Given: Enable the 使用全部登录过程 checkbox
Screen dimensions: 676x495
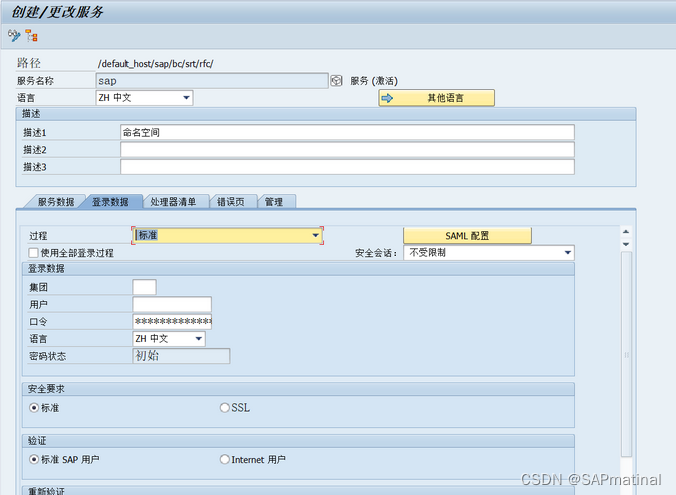Looking at the screenshot, I should coord(34,253).
